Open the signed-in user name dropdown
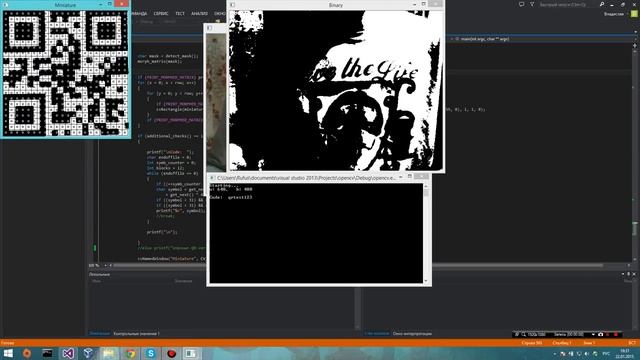 tap(616, 14)
